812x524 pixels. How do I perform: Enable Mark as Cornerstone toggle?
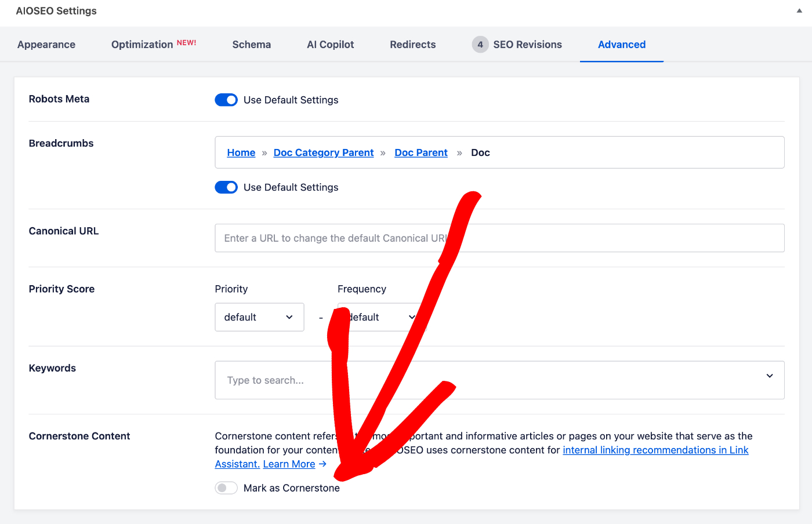[x=226, y=488]
